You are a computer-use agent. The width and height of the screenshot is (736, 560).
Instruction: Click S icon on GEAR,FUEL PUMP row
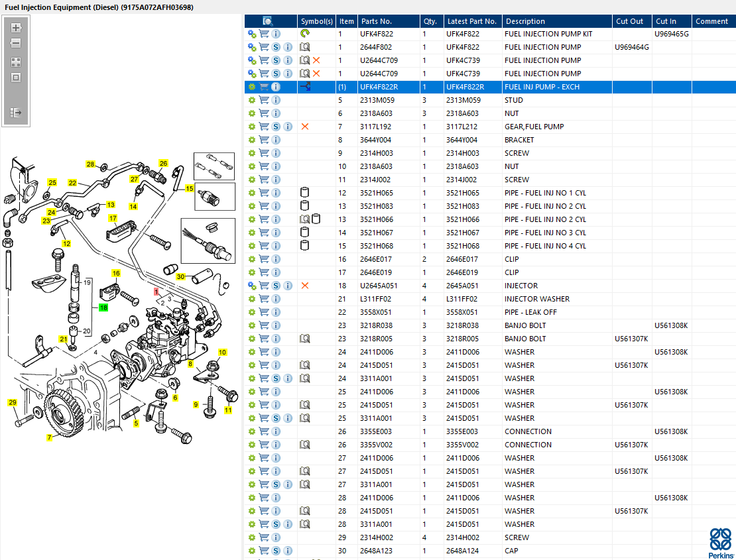276,127
